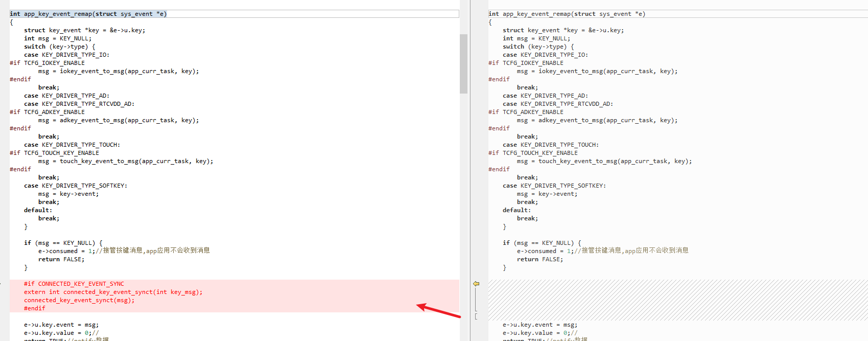The image size is (868, 341).
Task: Click the 'extern int connected_key_event_synct' line
Action: 113,292
